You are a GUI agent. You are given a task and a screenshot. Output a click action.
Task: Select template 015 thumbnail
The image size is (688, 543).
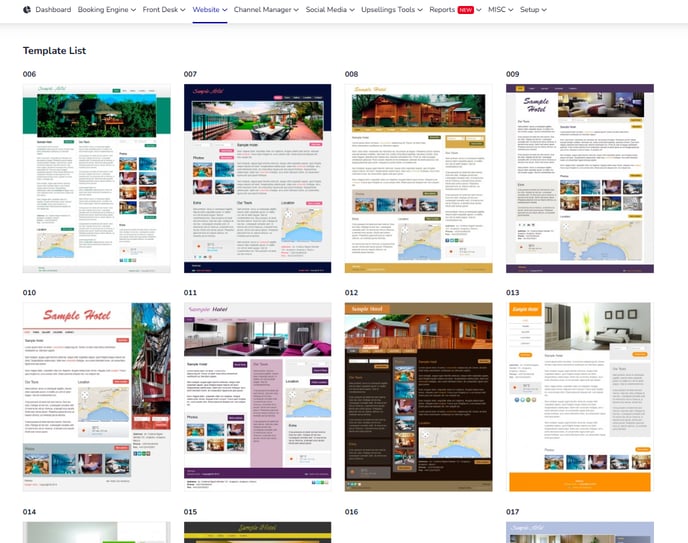tap(258, 532)
